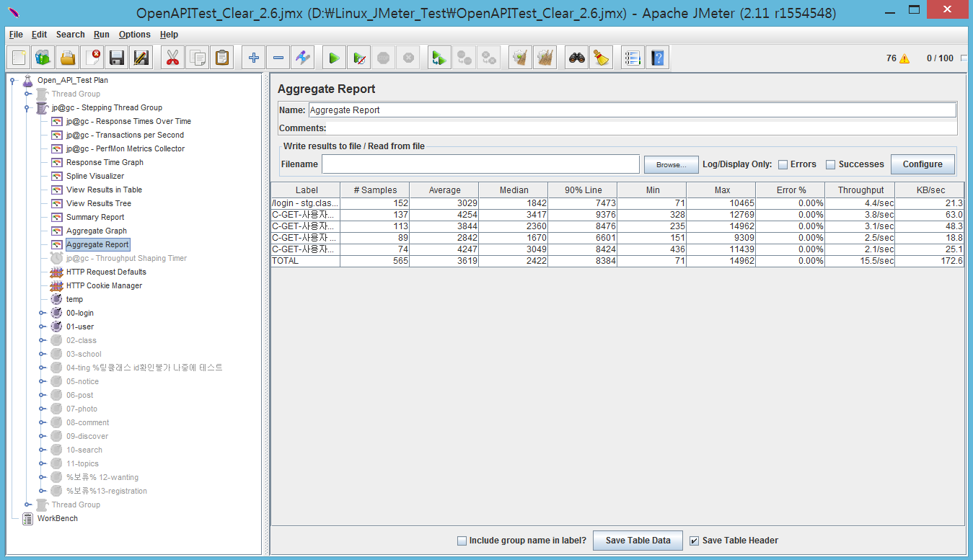Viewport: 973px width, 560px height.
Task: Enable the Successes only checkbox
Action: [830, 164]
